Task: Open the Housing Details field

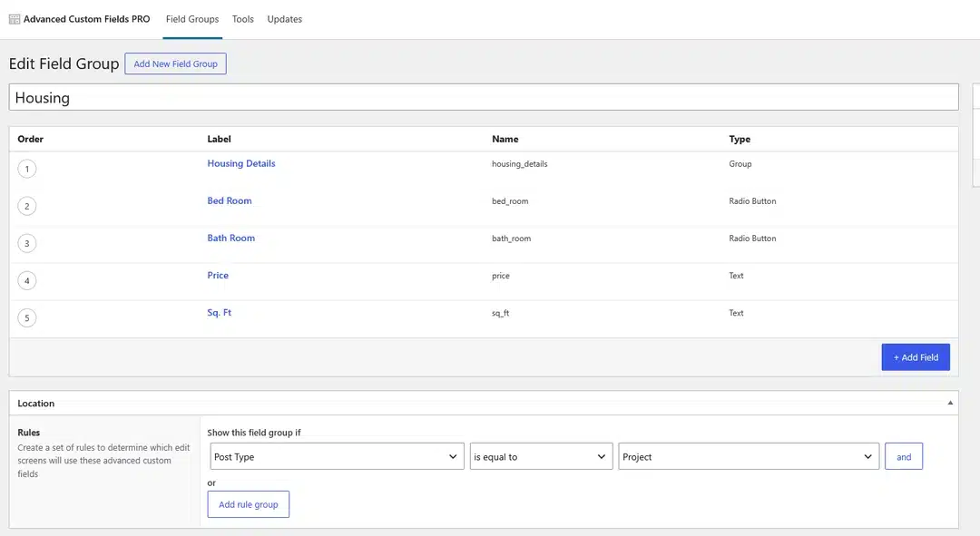Action: pyautogui.click(x=241, y=163)
